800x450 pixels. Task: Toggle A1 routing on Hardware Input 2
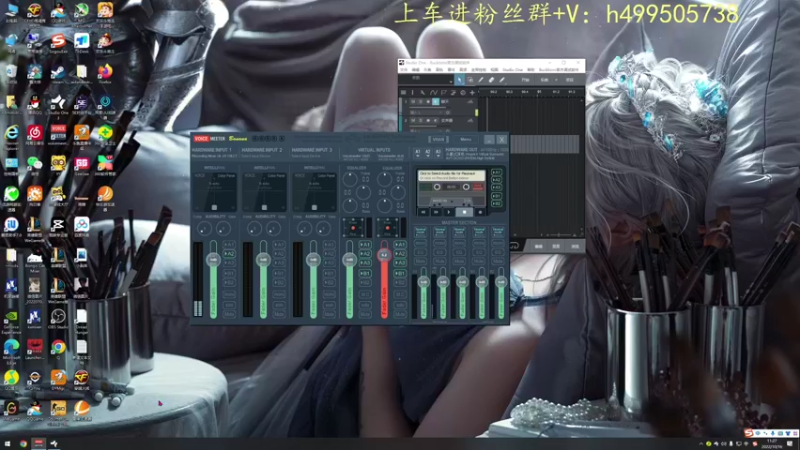[279, 245]
